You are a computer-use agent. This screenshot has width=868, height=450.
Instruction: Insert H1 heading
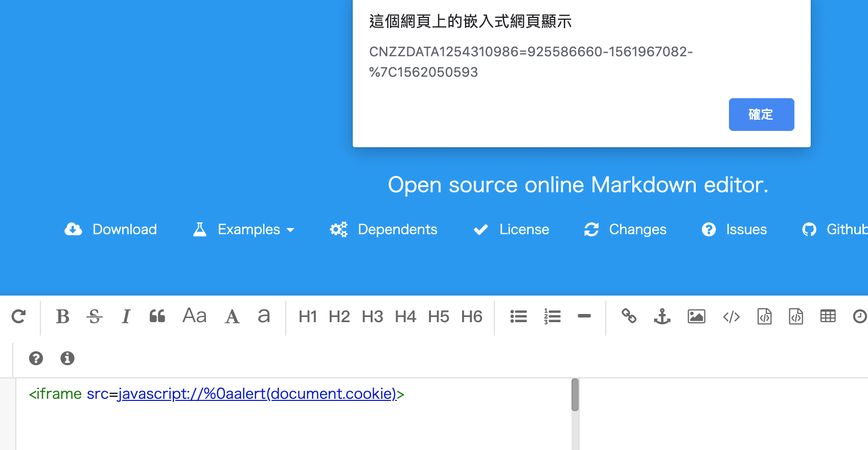point(308,317)
